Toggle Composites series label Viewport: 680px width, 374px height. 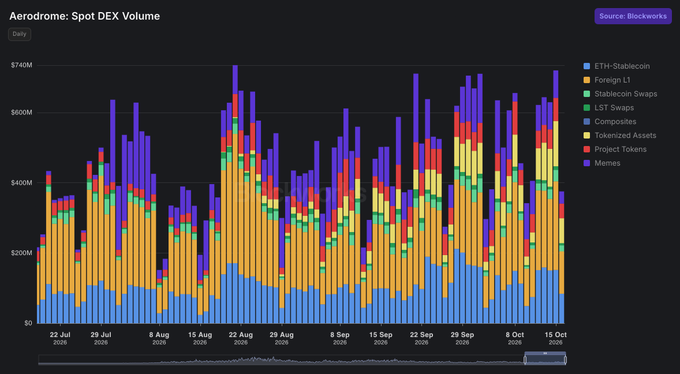pyautogui.click(x=615, y=122)
